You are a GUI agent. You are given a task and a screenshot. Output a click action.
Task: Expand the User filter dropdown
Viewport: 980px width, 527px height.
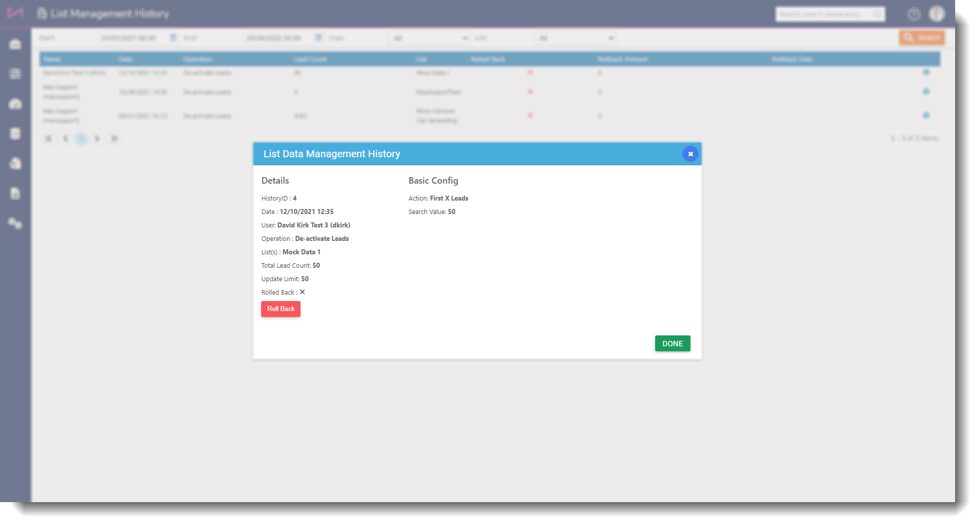[429, 38]
